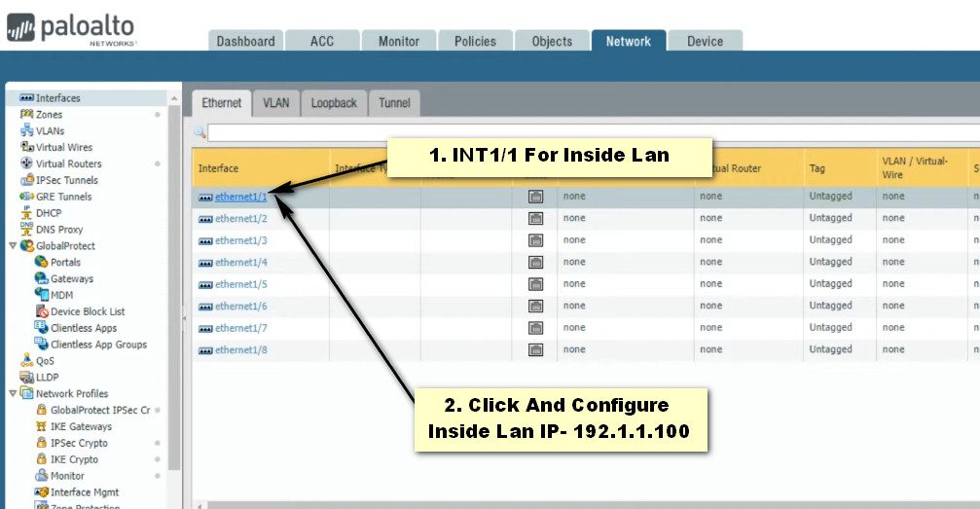Screen dimensions: 980x509
Task: Open GlobalProtect Portals
Action: (x=65, y=262)
